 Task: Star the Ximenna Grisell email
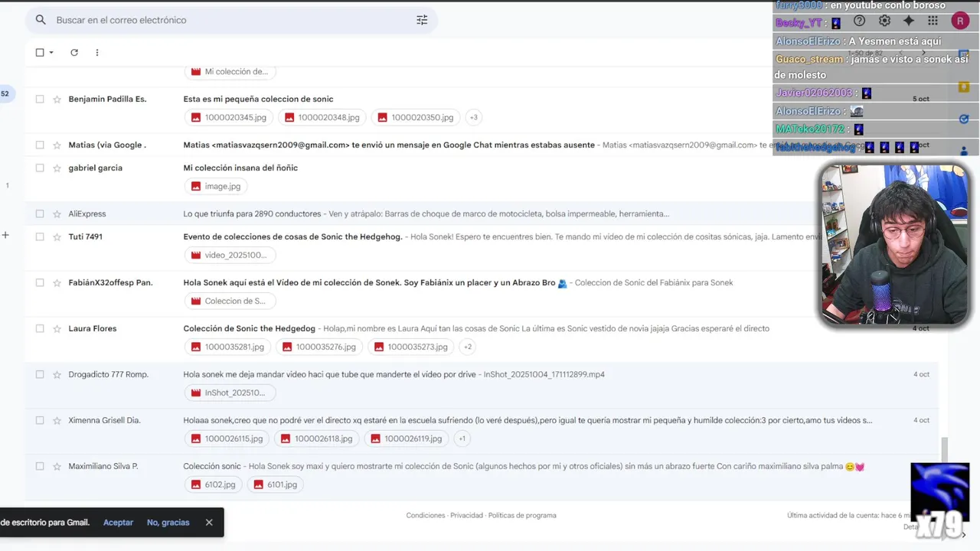coord(57,421)
